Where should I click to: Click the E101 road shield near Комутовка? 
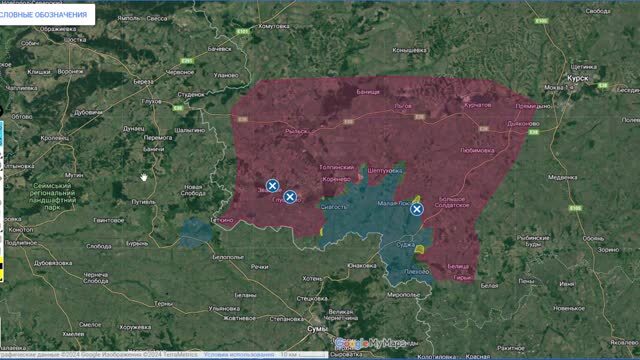(x=242, y=31)
